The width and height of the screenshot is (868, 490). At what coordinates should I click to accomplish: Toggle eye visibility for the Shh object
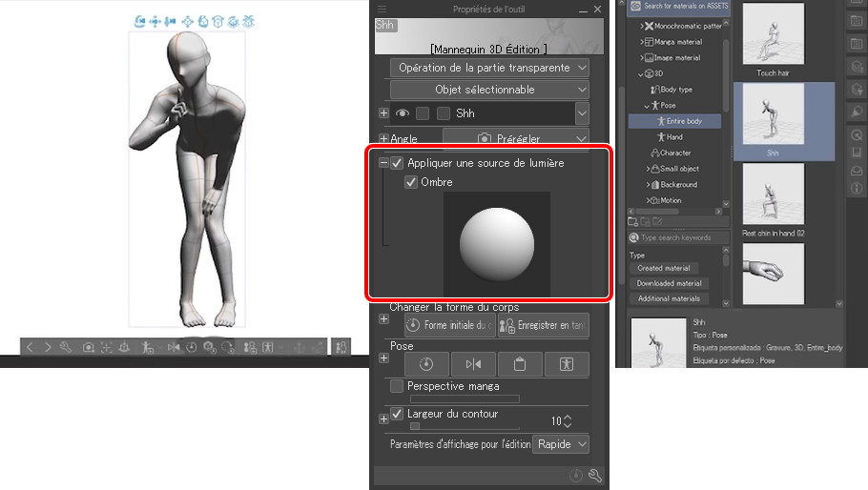click(403, 113)
